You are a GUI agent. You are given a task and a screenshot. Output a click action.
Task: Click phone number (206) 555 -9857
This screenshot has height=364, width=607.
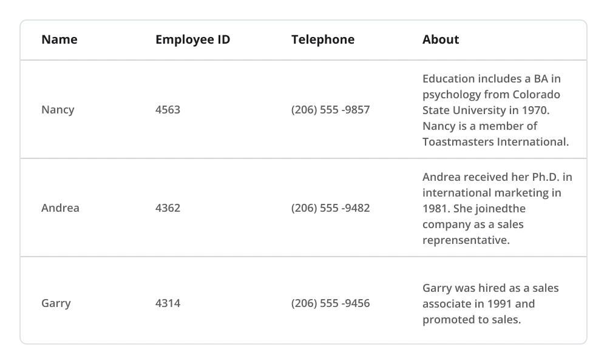330,110
